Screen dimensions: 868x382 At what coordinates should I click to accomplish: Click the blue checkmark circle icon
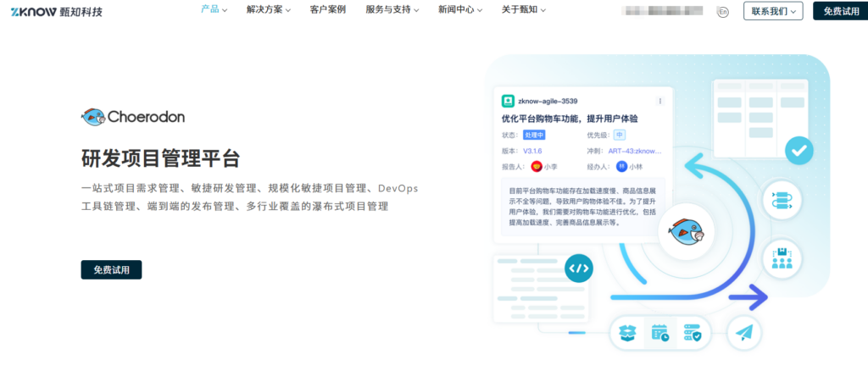coord(798,152)
